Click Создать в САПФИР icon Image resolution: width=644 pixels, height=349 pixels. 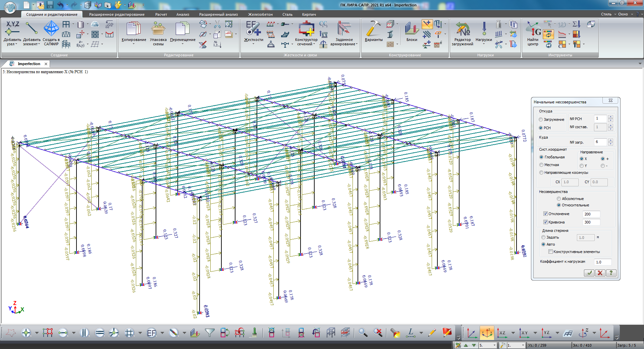[x=51, y=29]
